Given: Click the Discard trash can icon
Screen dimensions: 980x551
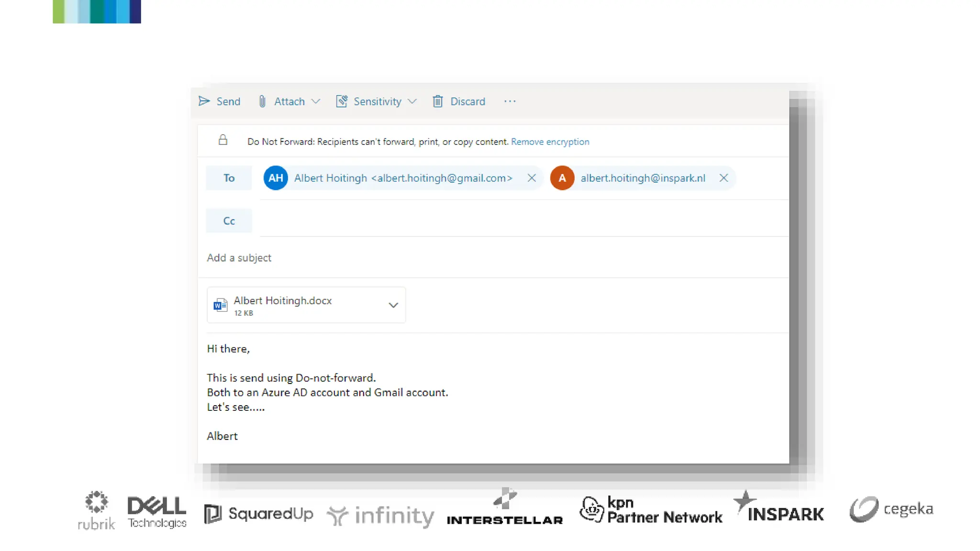Looking at the screenshot, I should [x=437, y=101].
